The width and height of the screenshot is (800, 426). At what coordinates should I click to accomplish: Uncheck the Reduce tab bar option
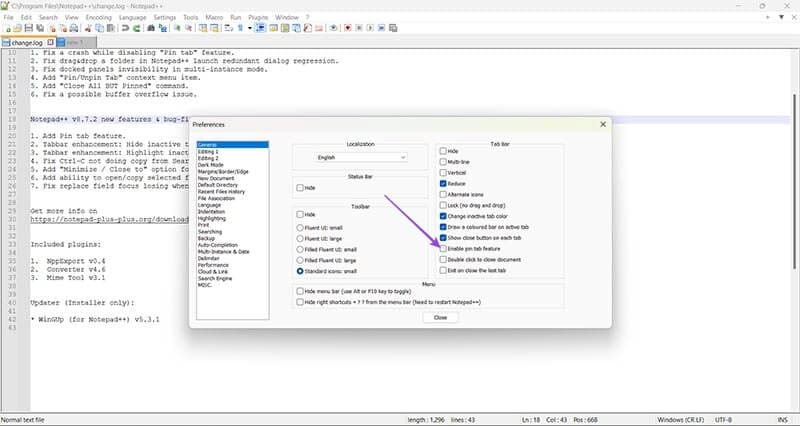click(443, 184)
